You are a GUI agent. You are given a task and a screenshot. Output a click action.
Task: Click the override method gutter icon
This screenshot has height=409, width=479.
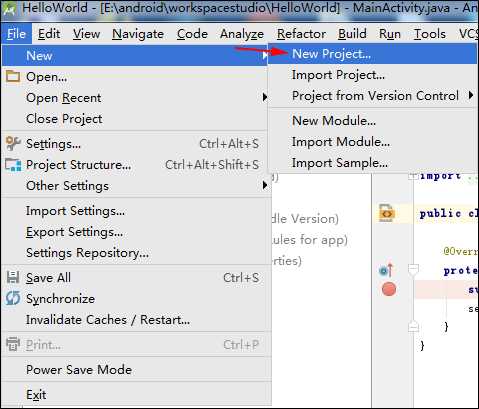387,270
